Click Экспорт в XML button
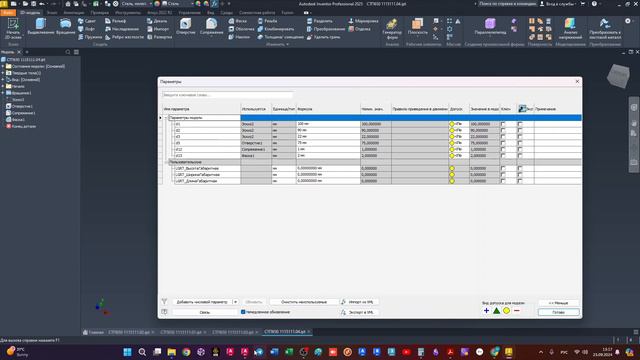Screen dimensions: 640x360 coord(360,312)
